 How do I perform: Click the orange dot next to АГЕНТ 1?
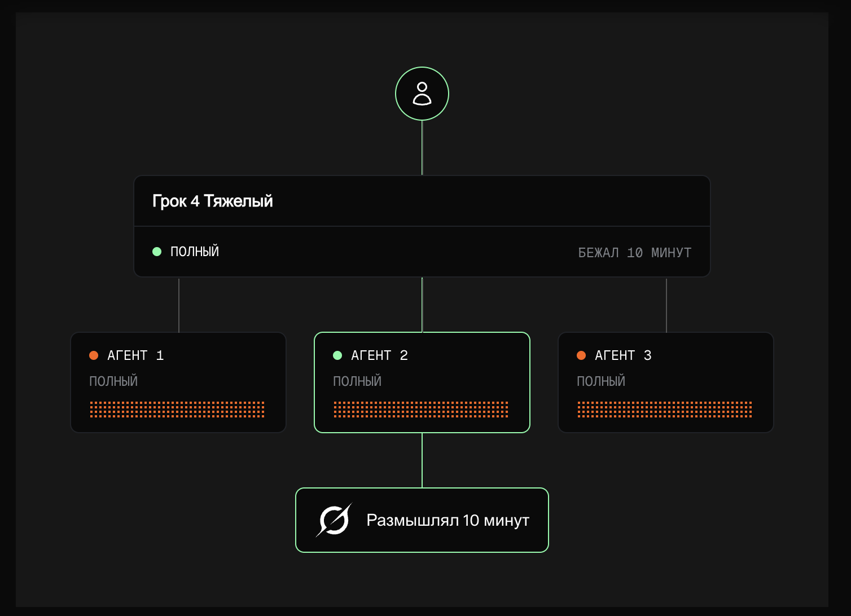click(x=94, y=355)
